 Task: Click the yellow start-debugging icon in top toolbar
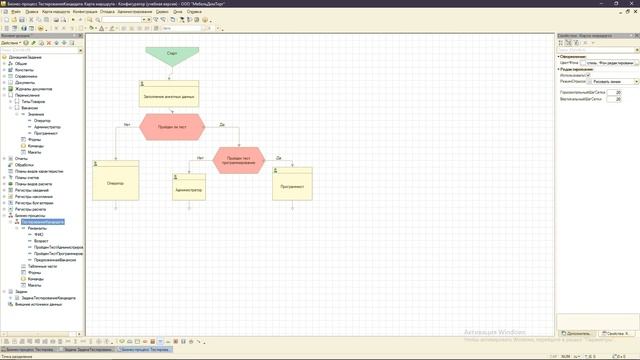click(205, 20)
